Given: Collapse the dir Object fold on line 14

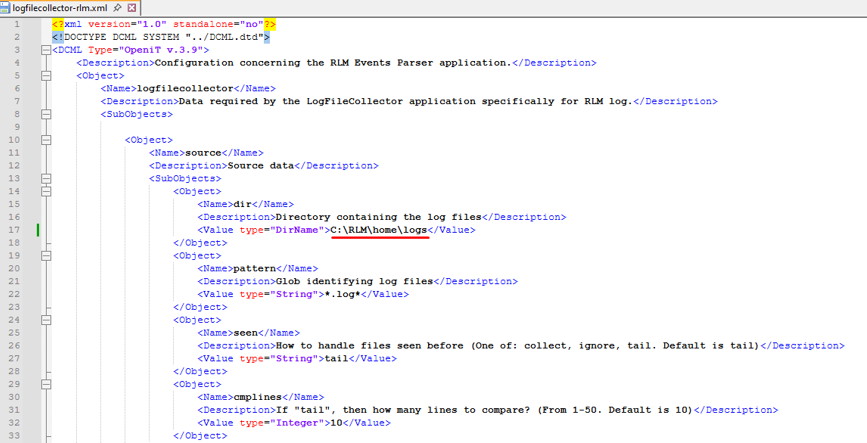Looking at the screenshot, I should tap(46, 191).
